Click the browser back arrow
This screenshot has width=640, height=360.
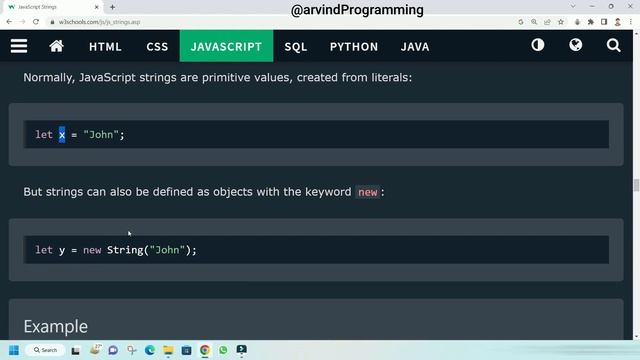coord(9,22)
